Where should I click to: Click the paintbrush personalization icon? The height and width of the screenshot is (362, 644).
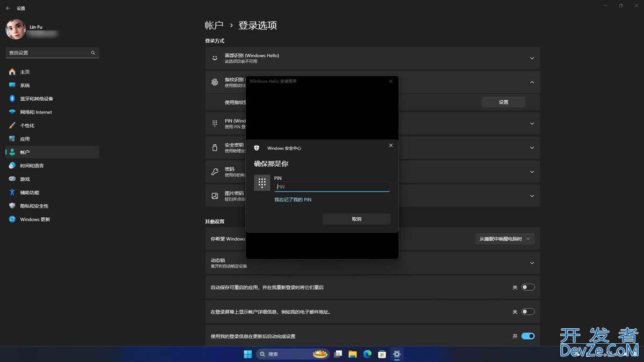click(x=12, y=125)
